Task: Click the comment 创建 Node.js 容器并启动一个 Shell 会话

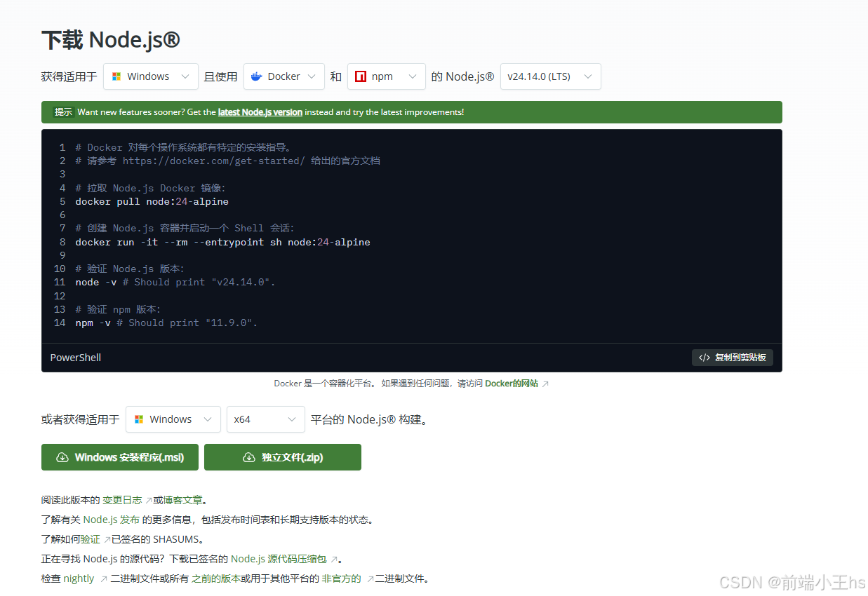Action: point(185,229)
